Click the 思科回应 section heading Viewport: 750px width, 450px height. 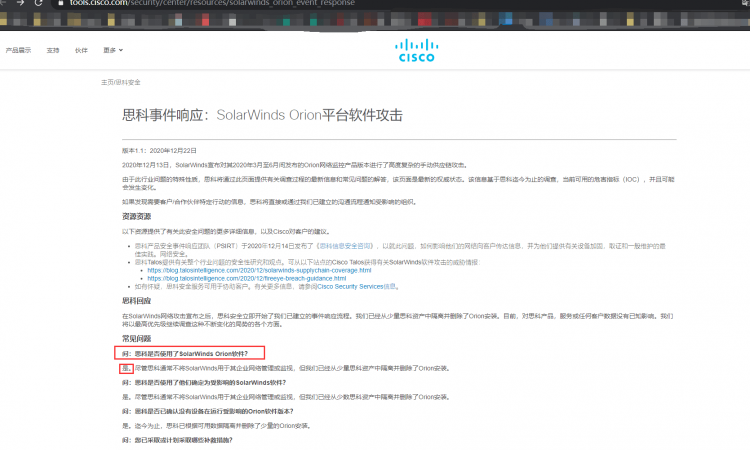[x=136, y=301]
